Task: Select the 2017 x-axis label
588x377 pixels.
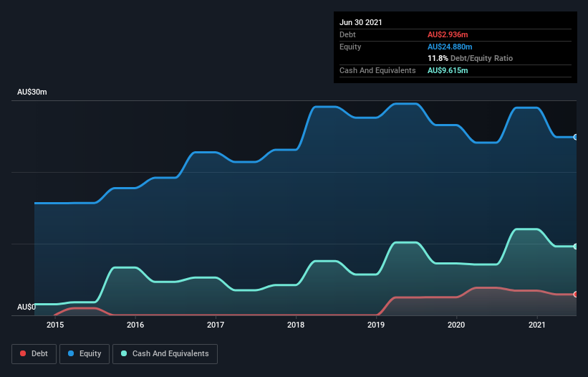Action: [x=216, y=325]
